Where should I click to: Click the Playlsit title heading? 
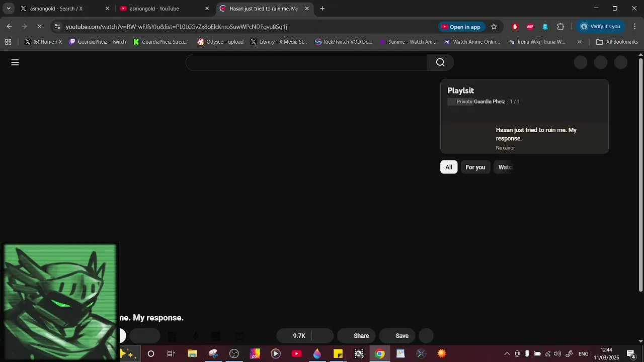click(x=461, y=90)
